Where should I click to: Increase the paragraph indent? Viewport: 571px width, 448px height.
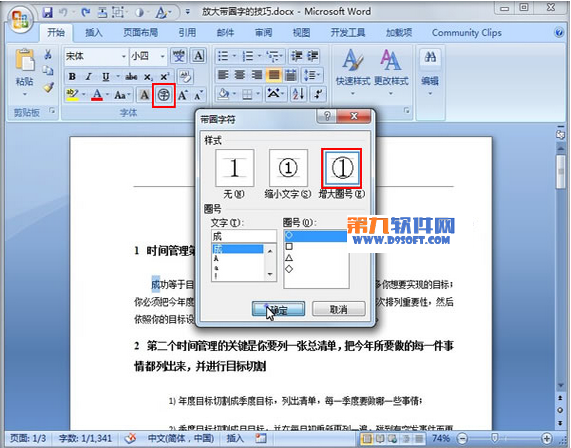[313, 56]
